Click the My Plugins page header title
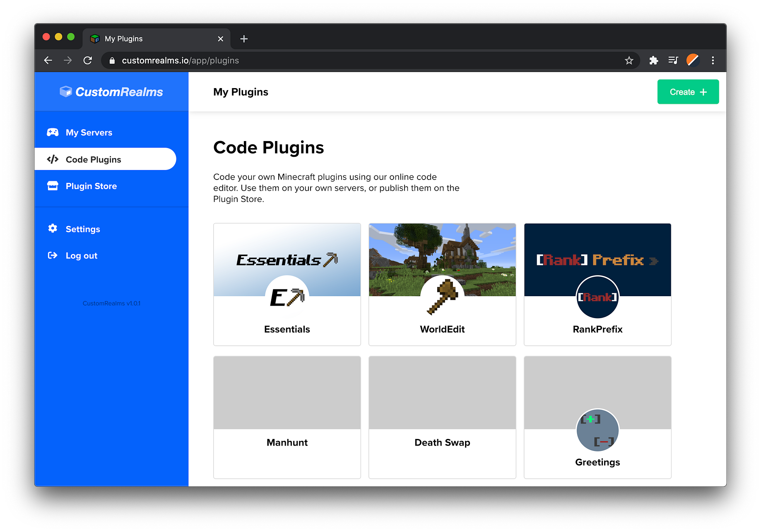Image resolution: width=761 pixels, height=532 pixels. pyautogui.click(x=241, y=92)
